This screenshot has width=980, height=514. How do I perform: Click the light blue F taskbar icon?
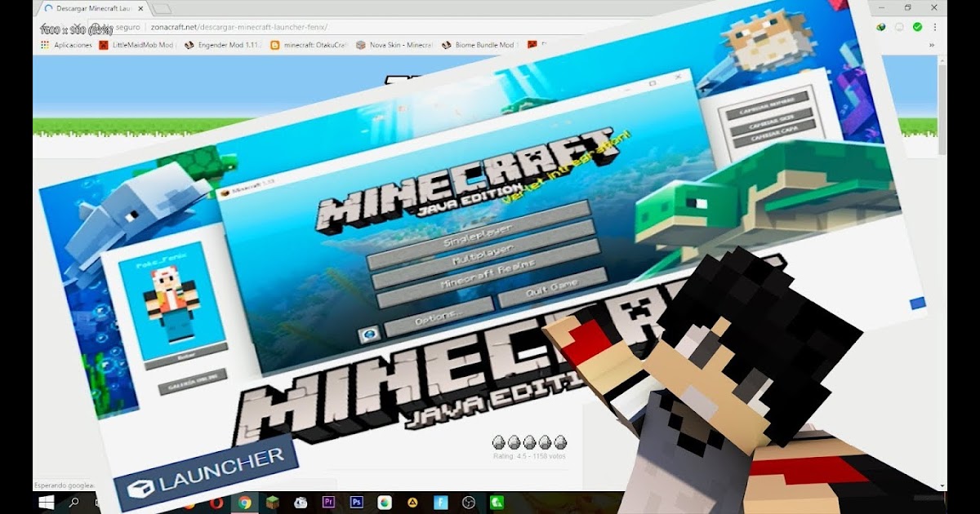tap(441, 503)
